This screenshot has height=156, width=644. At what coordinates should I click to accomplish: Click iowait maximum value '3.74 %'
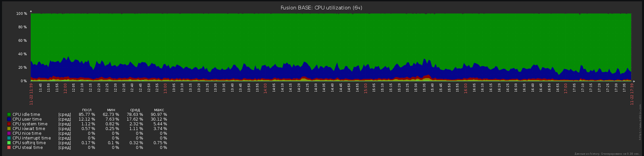pyautogui.click(x=160, y=129)
